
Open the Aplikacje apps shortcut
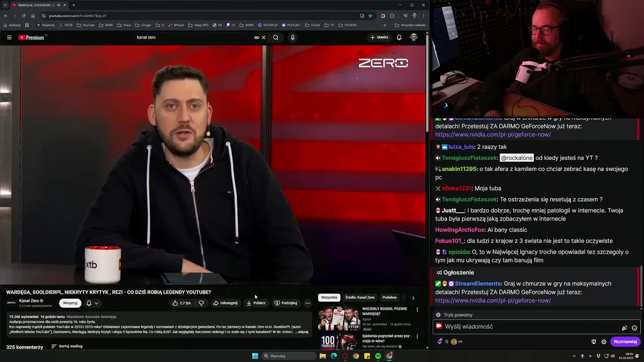(x=12, y=25)
